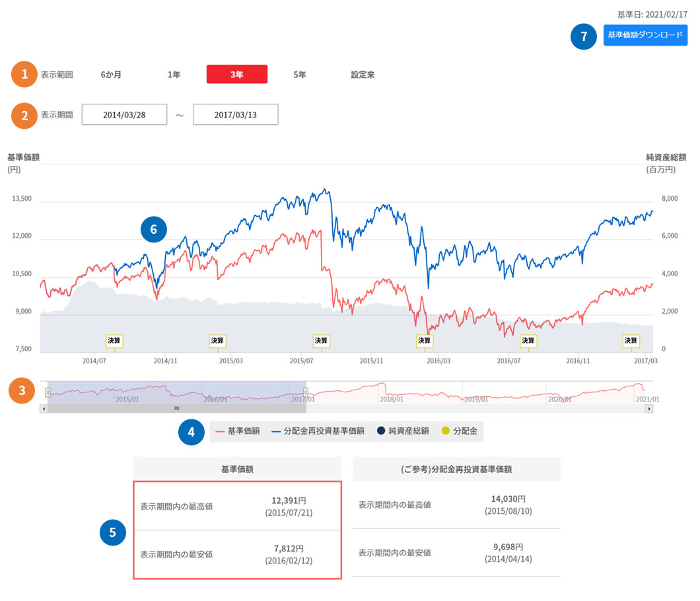Toggle the 純資産総額 legend series
The height and width of the screenshot is (601, 700).
pyautogui.click(x=403, y=431)
